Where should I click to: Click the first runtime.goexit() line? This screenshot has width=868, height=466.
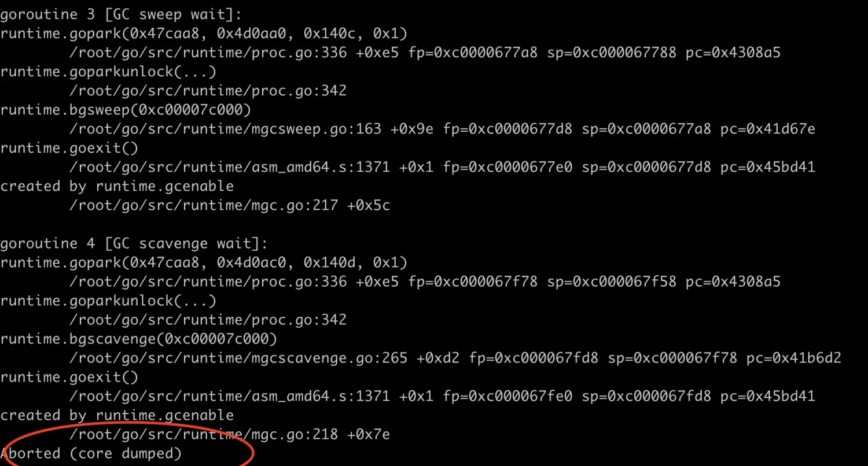(69, 148)
